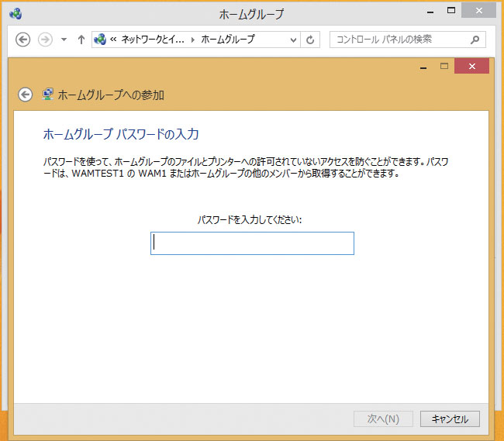Click the パスワードを入力してください label
This screenshot has width=504, height=441.
point(250,219)
